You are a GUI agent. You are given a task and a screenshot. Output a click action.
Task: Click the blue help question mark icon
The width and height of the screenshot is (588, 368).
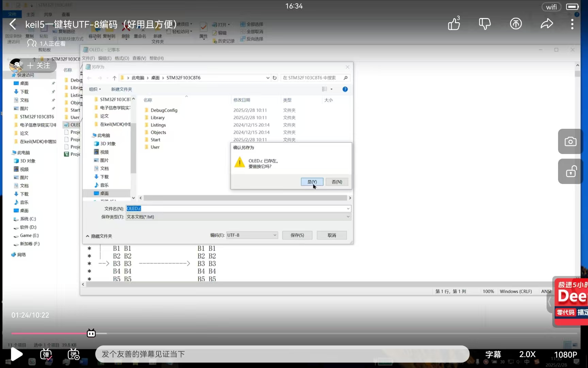pos(345,89)
